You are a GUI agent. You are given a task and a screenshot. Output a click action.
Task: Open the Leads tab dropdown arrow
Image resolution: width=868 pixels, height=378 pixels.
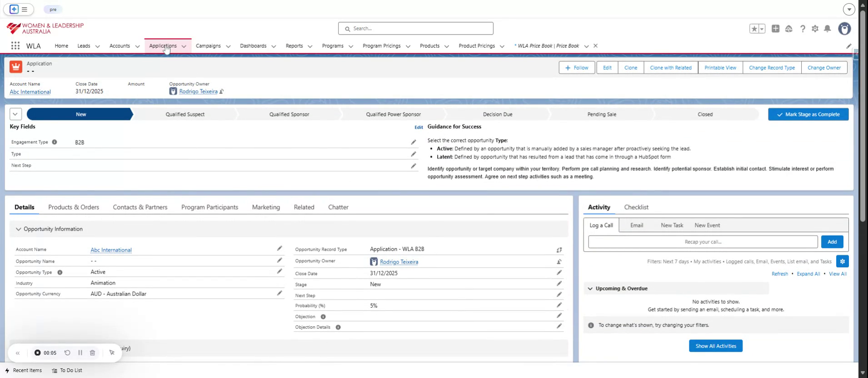(x=98, y=46)
